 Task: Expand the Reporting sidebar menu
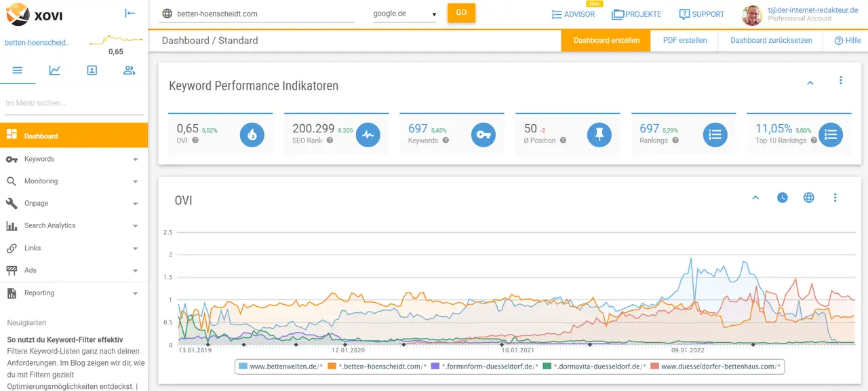click(x=73, y=293)
